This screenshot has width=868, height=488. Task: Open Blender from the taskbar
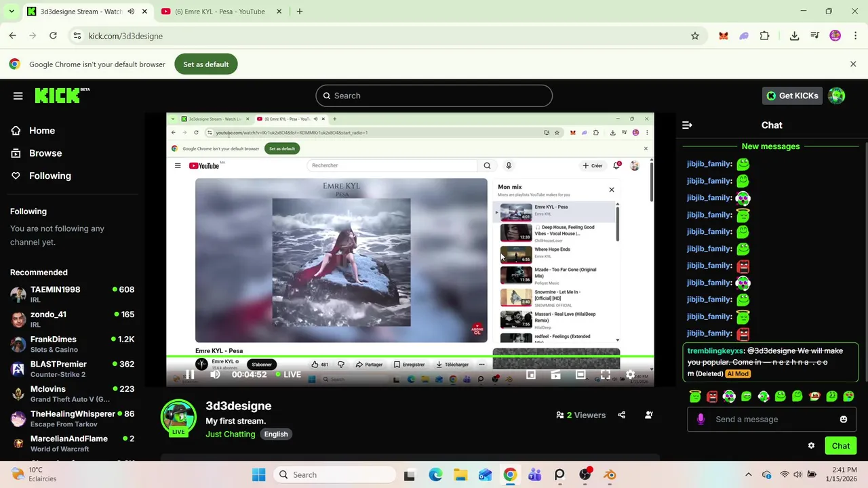coord(610,475)
